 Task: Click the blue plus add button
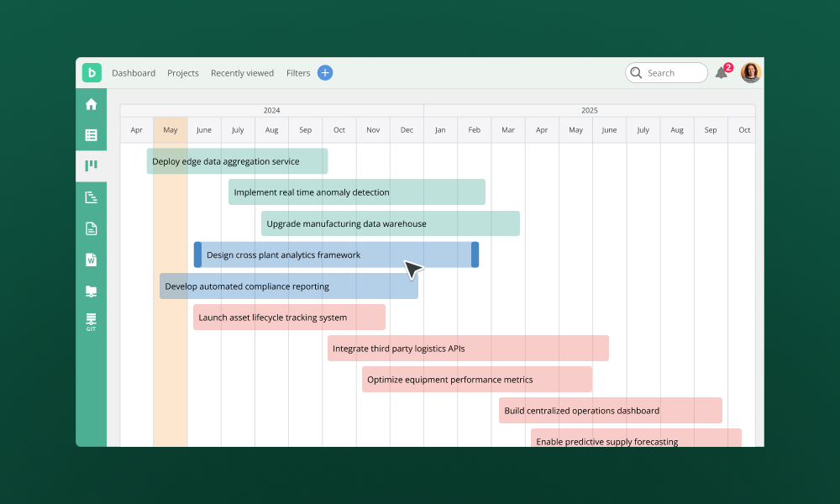coord(325,73)
